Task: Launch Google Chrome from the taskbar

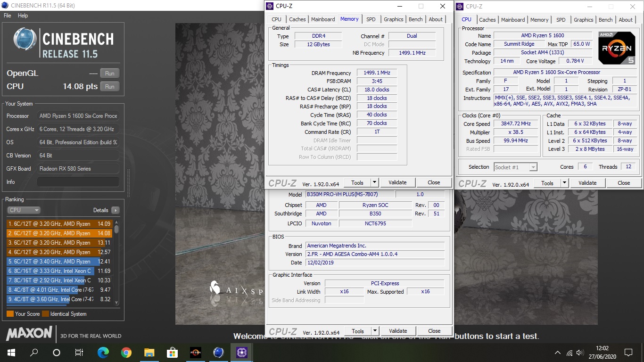Action: (126, 352)
